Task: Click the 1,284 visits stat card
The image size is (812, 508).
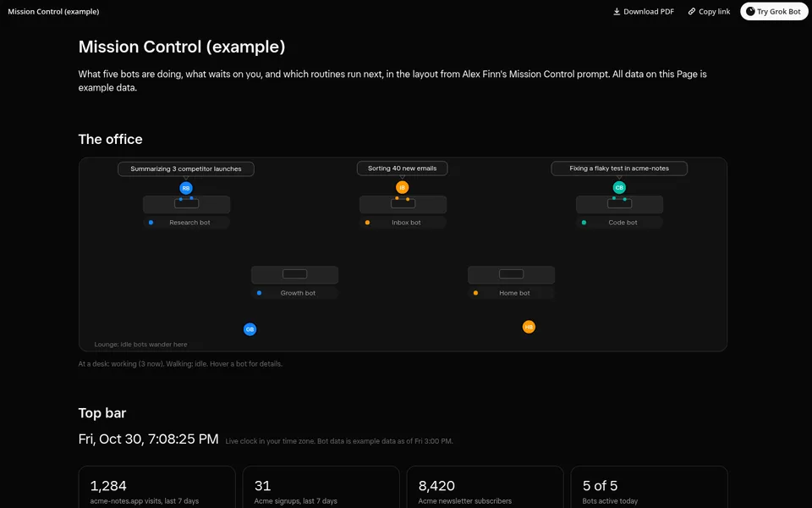Action: (157, 488)
